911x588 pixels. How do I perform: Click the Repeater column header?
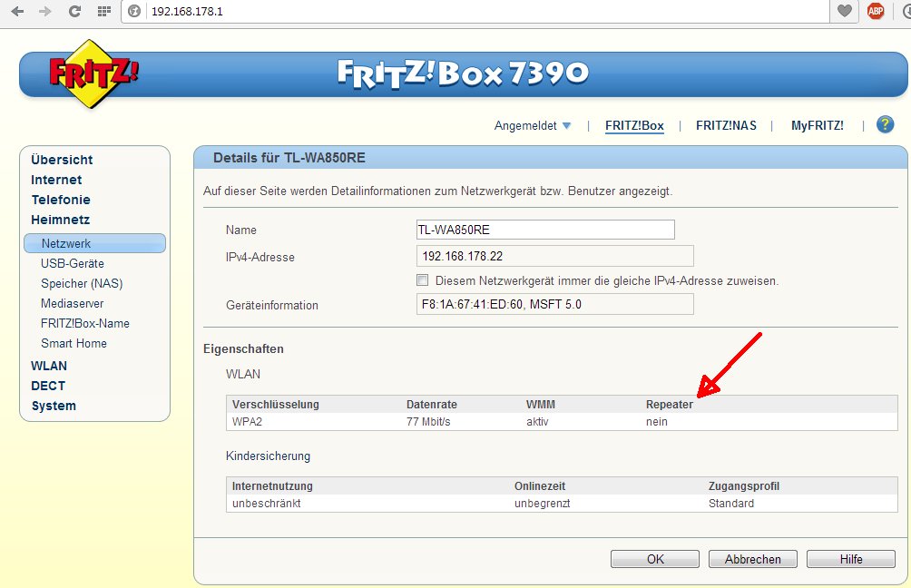point(670,405)
